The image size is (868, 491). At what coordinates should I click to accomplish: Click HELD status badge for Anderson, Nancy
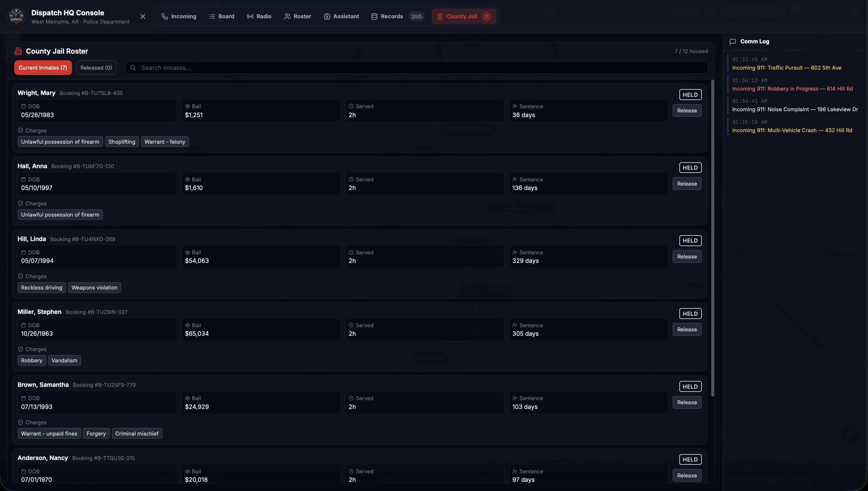pyautogui.click(x=690, y=459)
